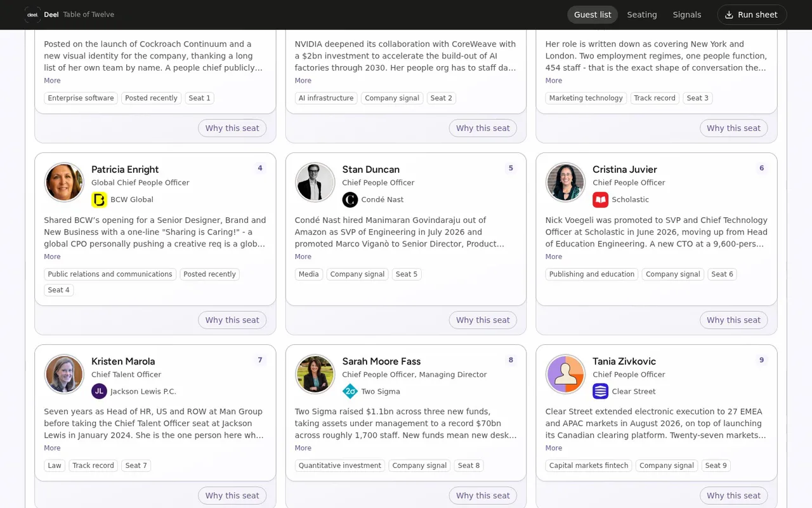
Task: Click the Quantitative investment tag
Action: pos(340,465)
